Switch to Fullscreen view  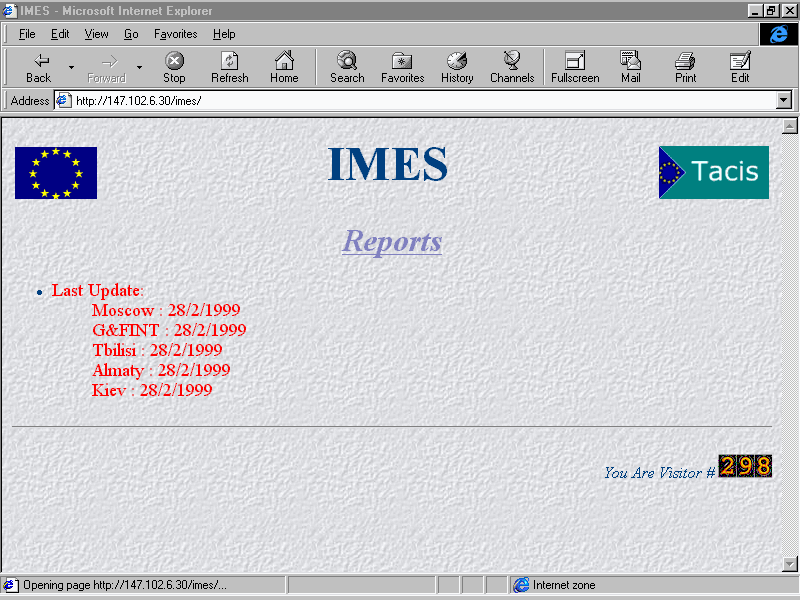tap(575, 61)
